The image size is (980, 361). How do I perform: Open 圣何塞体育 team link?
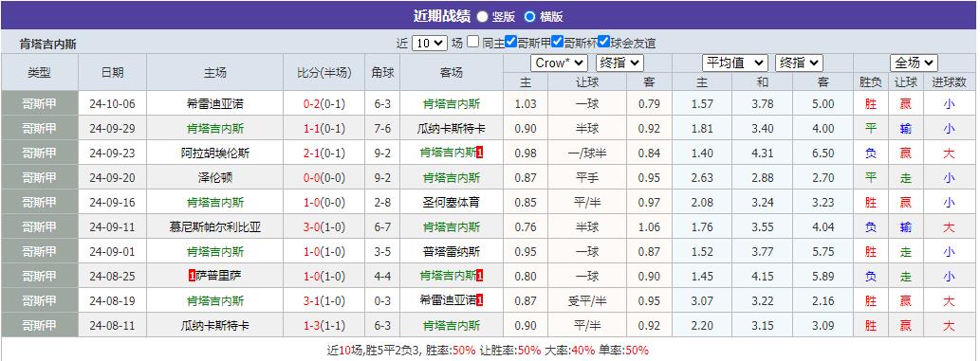(x=452, y=203)
